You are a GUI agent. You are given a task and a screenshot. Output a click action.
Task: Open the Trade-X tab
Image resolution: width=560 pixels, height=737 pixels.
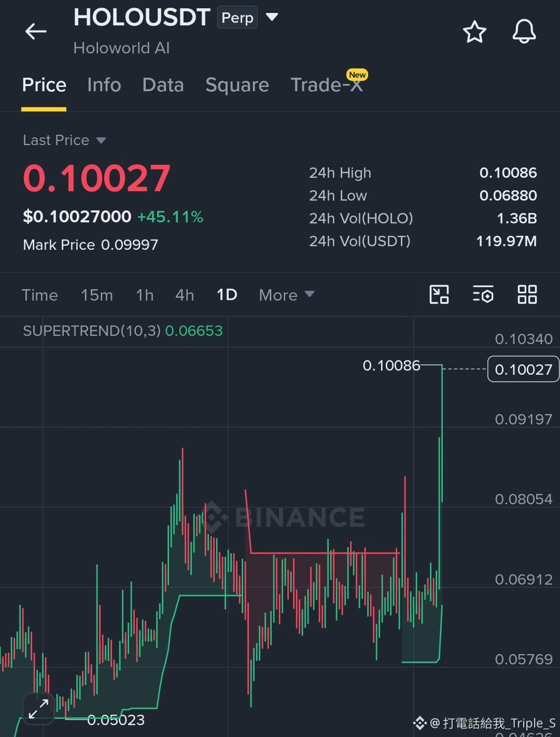point(327,84)
